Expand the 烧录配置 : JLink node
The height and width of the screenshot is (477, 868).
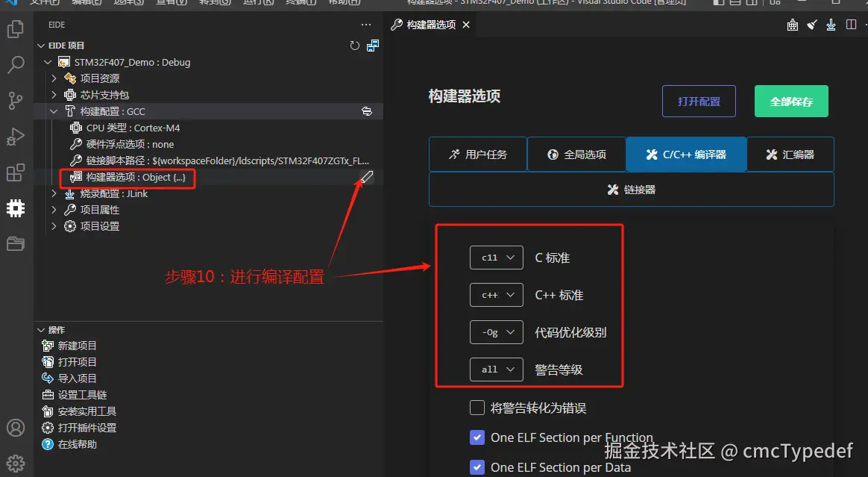[x=54, y=193]
